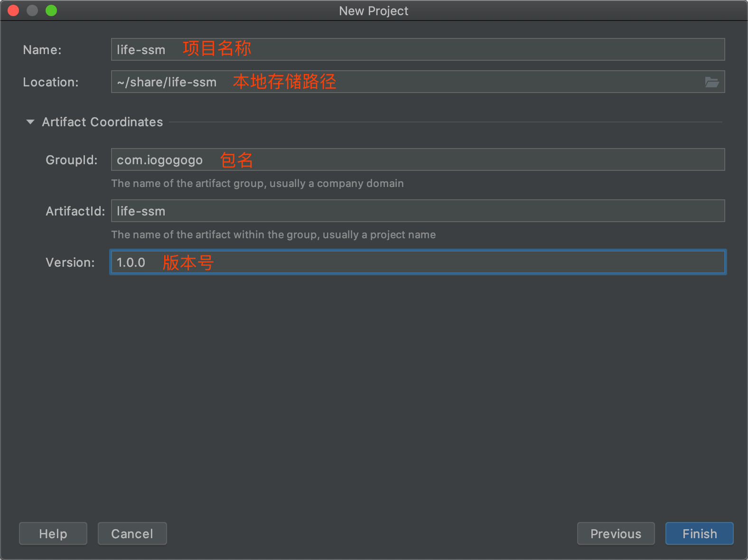Collapse the Artifact Coordinates disclosure triangle
This screenshot has width=748, height=560.
(30, 122)
